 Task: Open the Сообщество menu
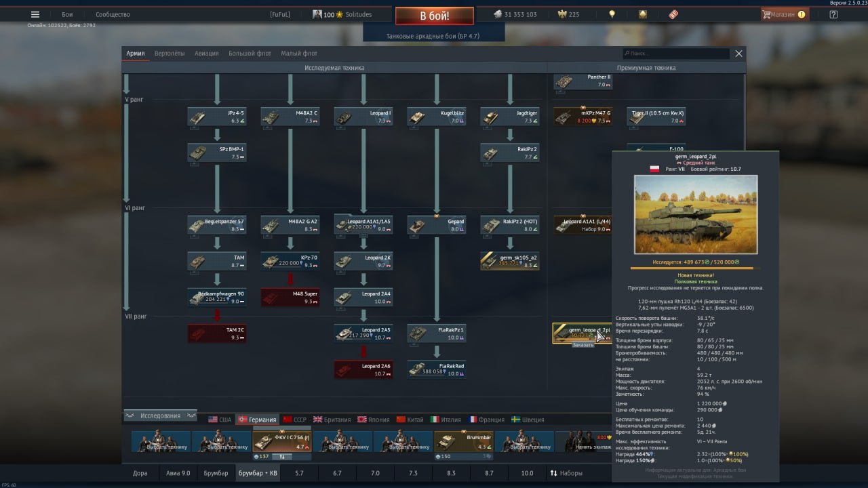pos(113,14)
